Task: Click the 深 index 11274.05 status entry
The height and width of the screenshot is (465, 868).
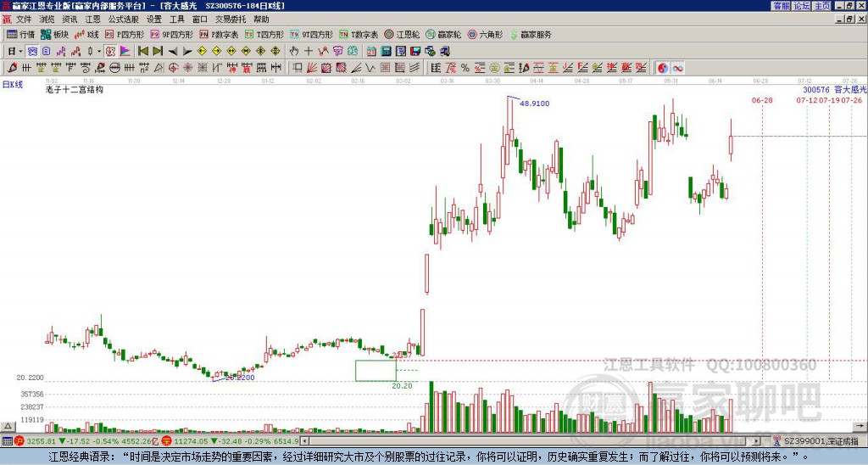Action: [x=231, y=441]
